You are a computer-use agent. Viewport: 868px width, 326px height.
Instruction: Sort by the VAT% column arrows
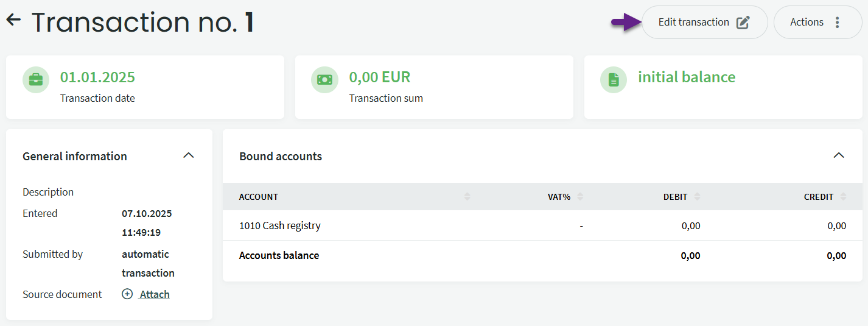point(580,197)
